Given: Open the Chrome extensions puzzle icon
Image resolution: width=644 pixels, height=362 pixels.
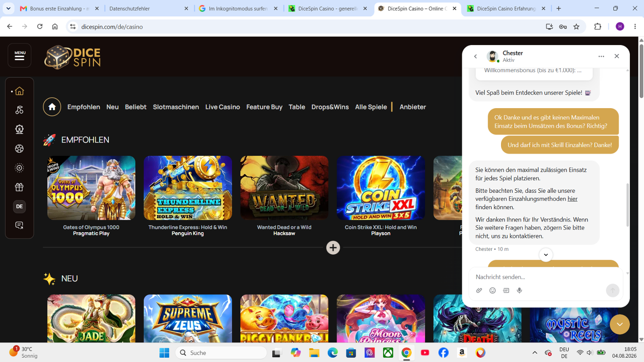Looking at the screenshot, I should coord(598,27).
